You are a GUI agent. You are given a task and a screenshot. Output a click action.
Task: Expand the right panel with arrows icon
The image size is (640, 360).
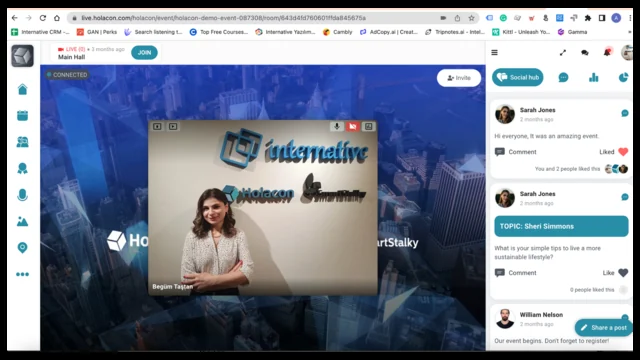click(x=563, y=53)
